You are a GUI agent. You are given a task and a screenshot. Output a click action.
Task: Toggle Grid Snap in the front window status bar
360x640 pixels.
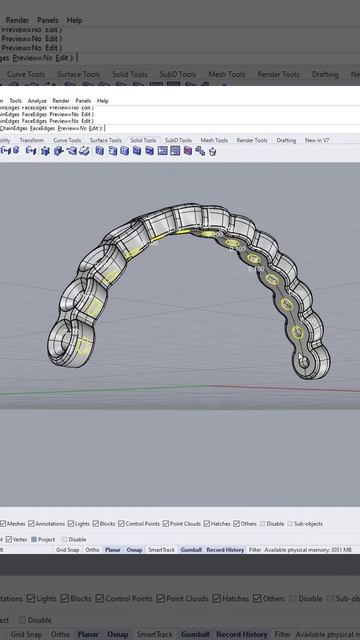point(68,550)
